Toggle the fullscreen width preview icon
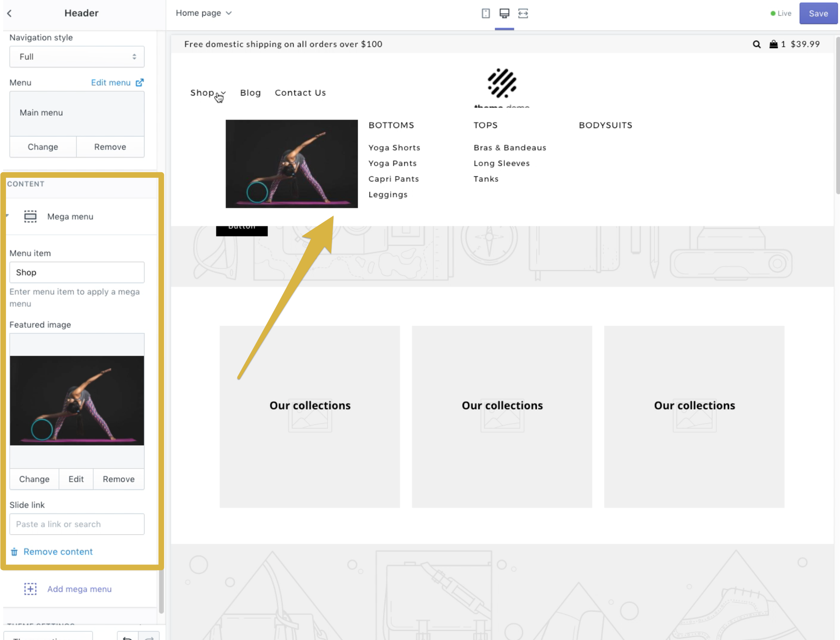 (x=523, y=13)
